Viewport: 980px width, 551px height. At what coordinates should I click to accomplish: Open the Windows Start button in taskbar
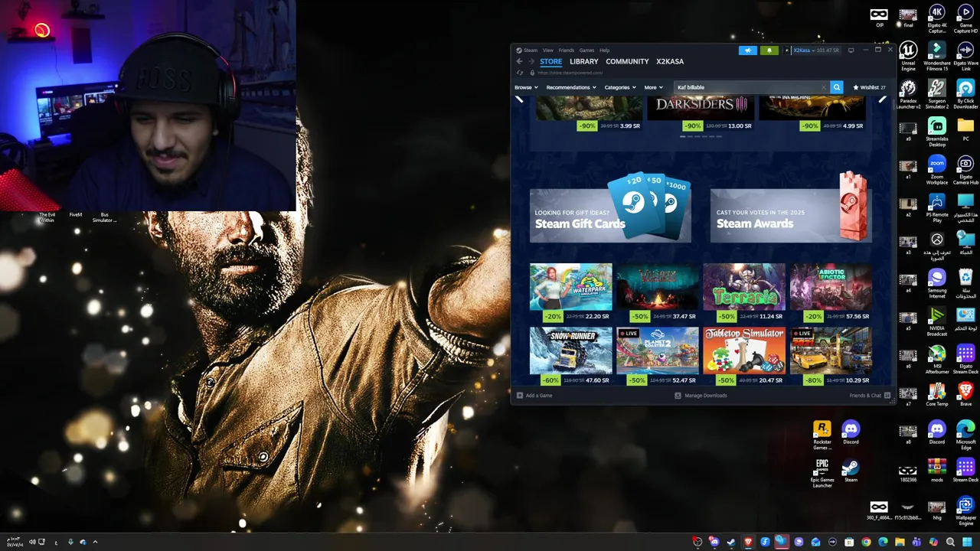(x=967, y=542)
